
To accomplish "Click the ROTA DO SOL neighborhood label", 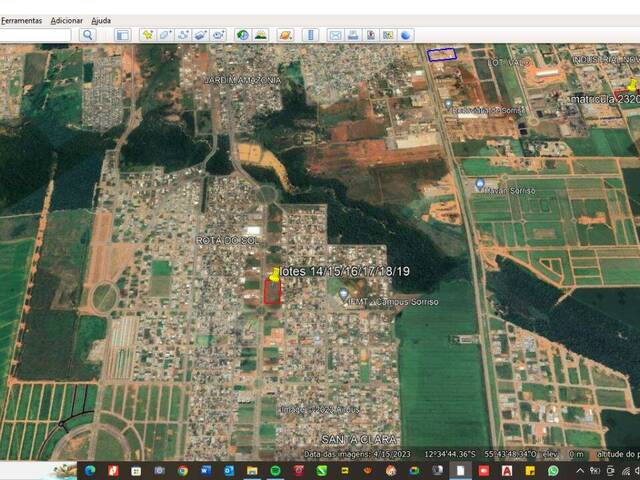I will point(227,241).
